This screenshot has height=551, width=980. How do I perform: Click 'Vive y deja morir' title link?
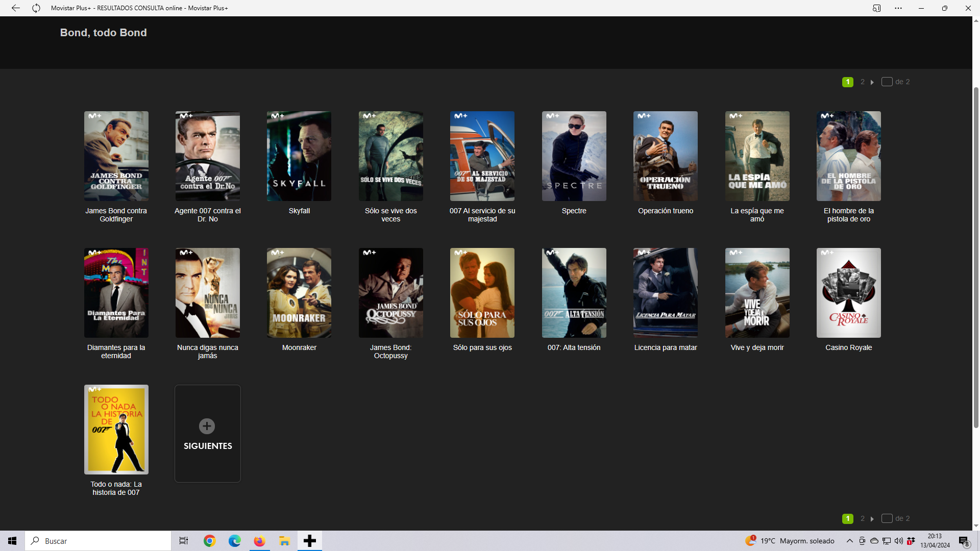tap(757, 347)
